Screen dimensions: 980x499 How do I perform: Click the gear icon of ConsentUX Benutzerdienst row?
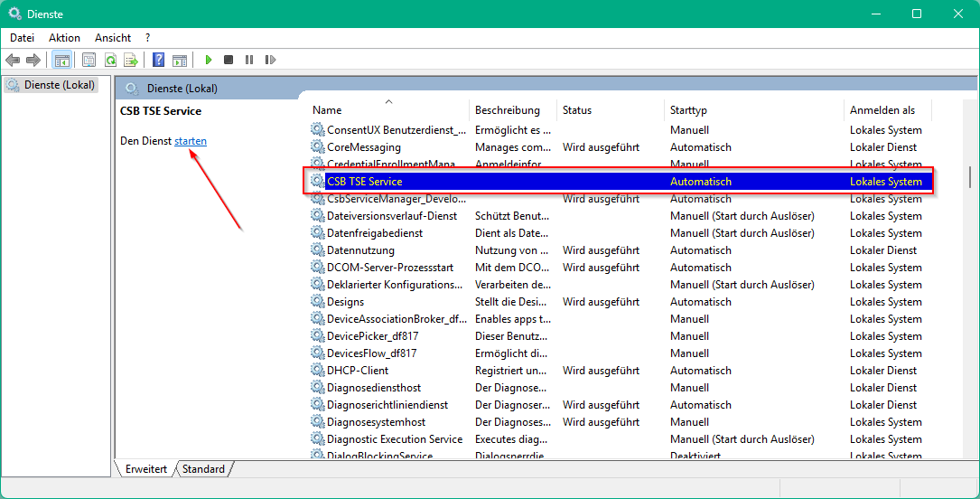pos(318,130)
